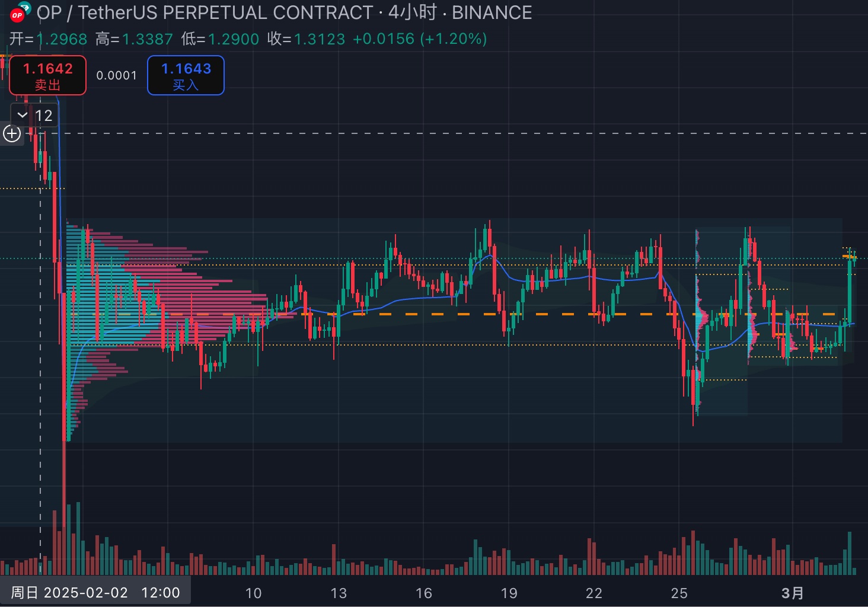Click the plus circle icon on the crosshair line
The height and width of the screenshot is (607, 868).
pos(12,133)
